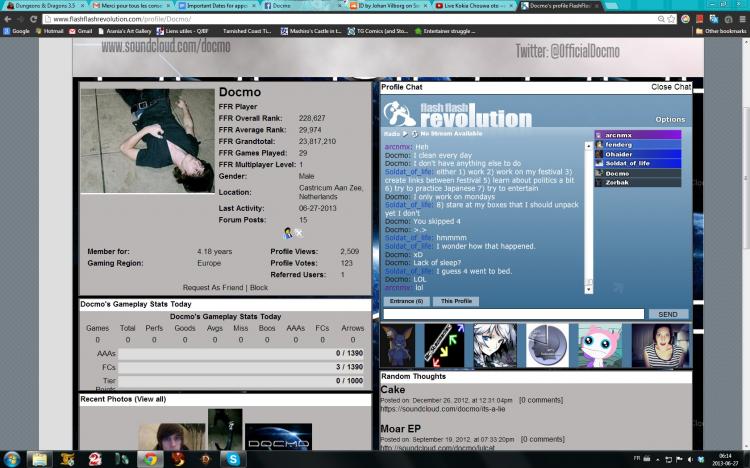Viewport: 750px width, 468px height.
Task: Click the Windows Start orb
Action: pos(11,459)
